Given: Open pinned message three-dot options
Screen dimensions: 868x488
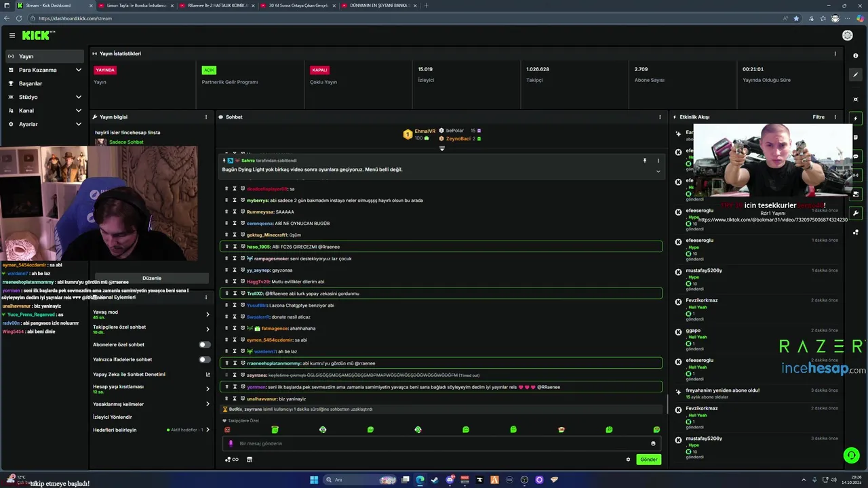Looking at the screenshot, I should click(658, 161).
